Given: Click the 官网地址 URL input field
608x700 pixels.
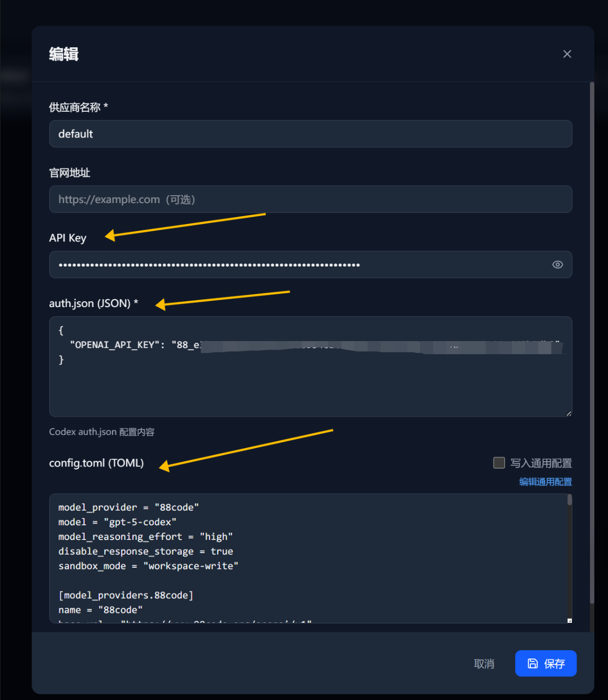Looking at the screenshot, I should 310,199.
